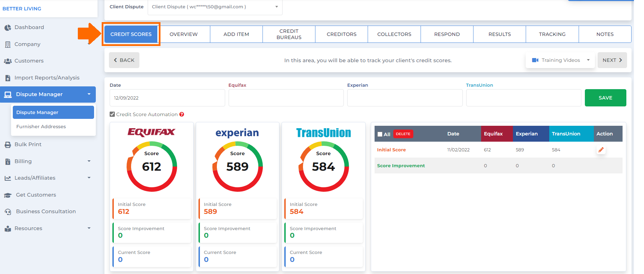Image resolution: width=644 pixels, height=274 pixels.
Task: Click the red help icon beside Credit Score Automation
Action: point(182,114)
